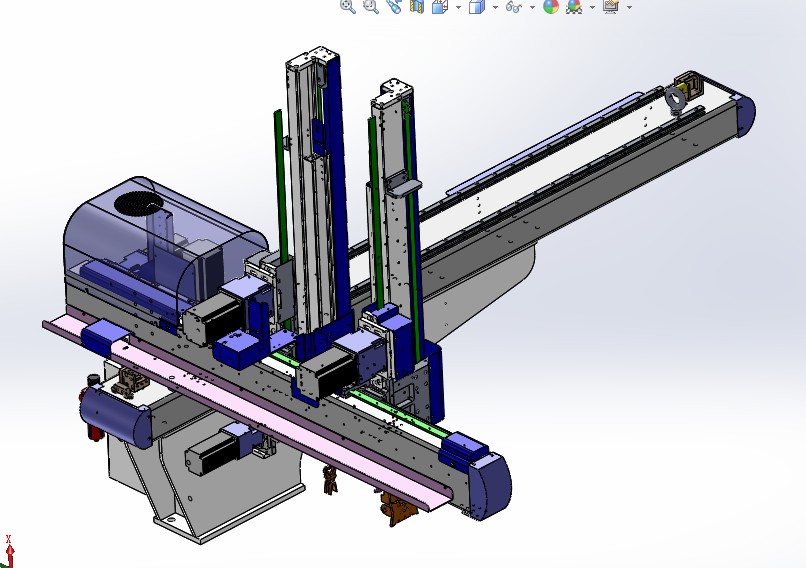Click the Hide/Show Items glasses icon
Viewport: 806px width, 568px height.
514,7
